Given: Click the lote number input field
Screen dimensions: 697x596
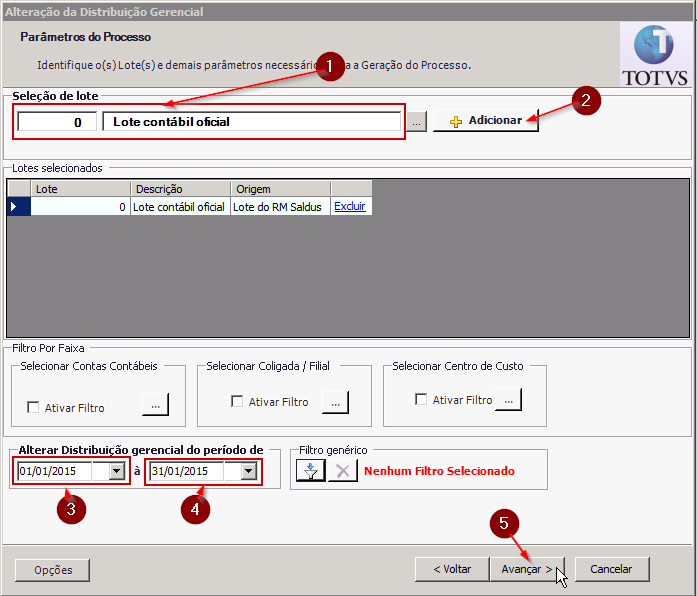Looking at the screenshot, I should coord(57,122).
